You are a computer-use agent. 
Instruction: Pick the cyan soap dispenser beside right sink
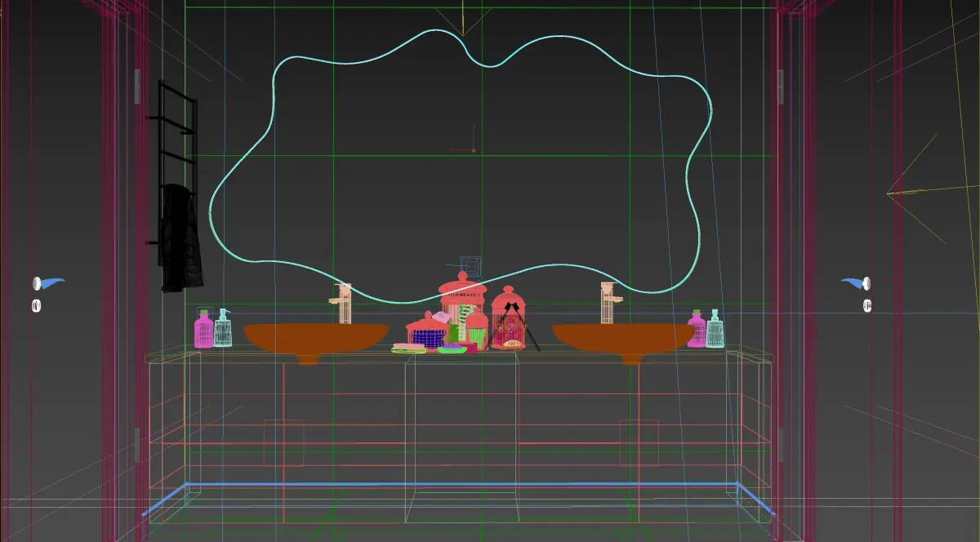[715, 328]
